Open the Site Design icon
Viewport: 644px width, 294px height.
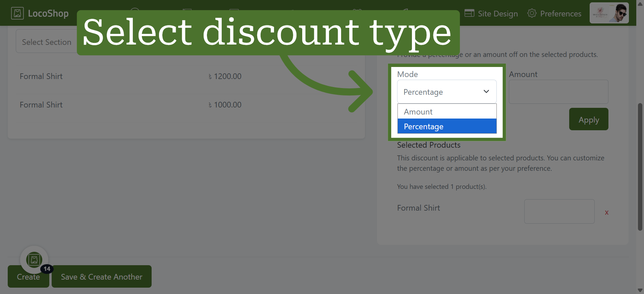pos(469,13)
